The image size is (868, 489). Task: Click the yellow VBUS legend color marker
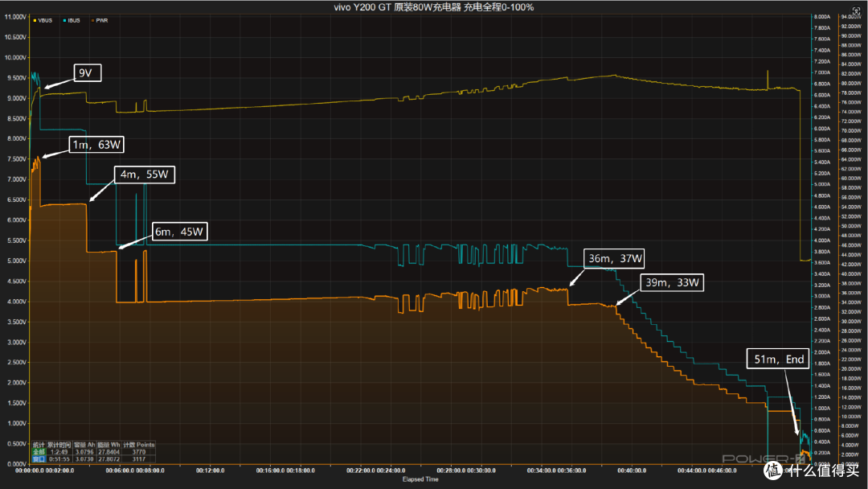click(35, 20)
